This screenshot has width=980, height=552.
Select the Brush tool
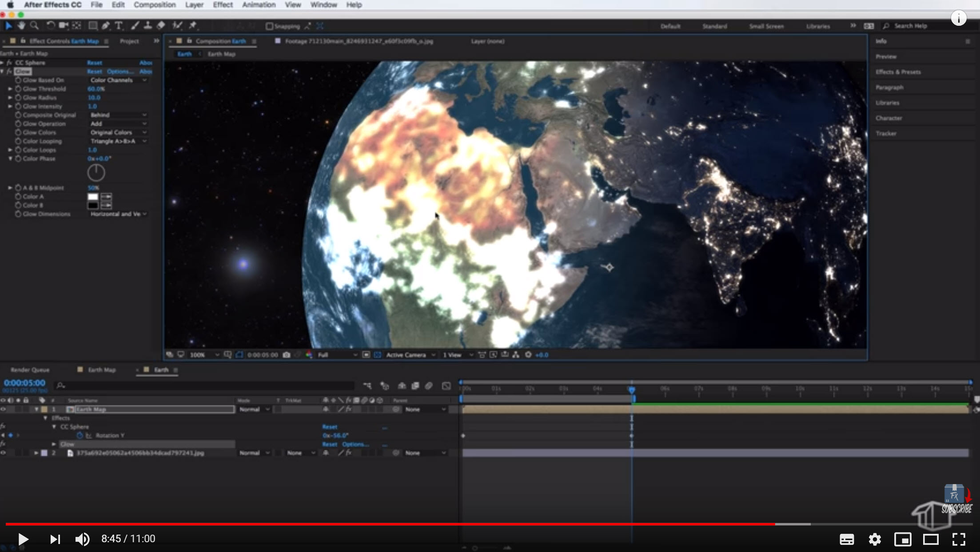(x=135, y=26)
